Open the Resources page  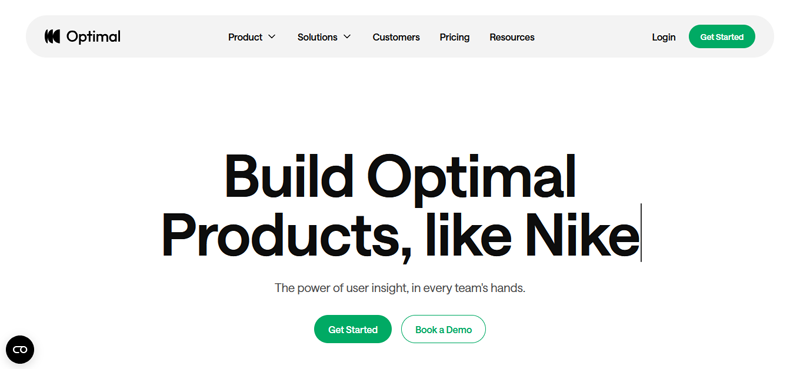pos(512,37)
